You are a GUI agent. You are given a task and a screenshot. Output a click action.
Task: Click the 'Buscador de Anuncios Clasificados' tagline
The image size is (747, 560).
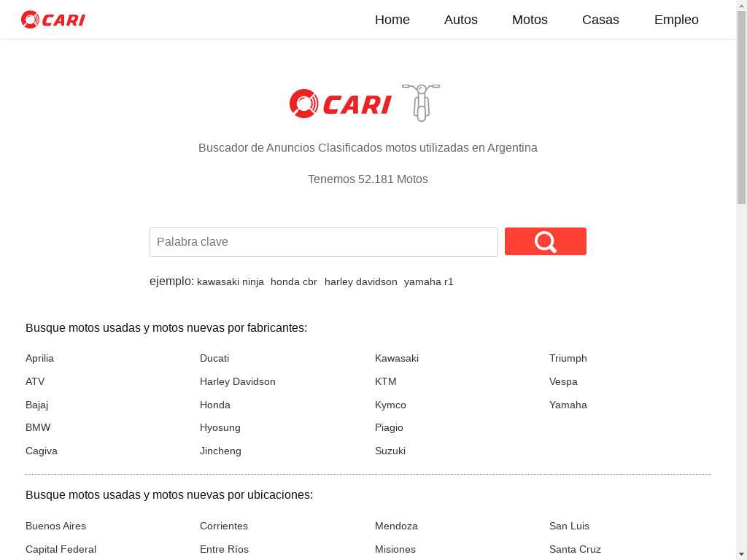[368, 147]
